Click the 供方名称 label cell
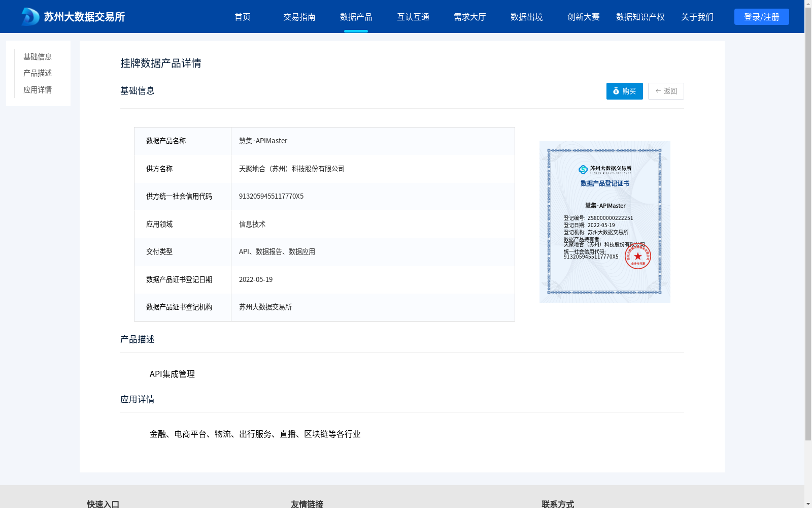This screenshot has height=508, width=812. point(183,169)
